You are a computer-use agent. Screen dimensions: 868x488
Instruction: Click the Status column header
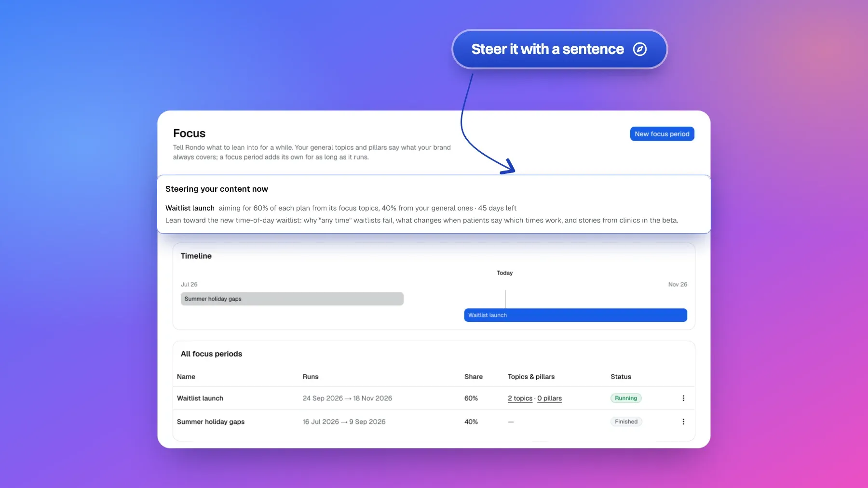coord(621,377)
